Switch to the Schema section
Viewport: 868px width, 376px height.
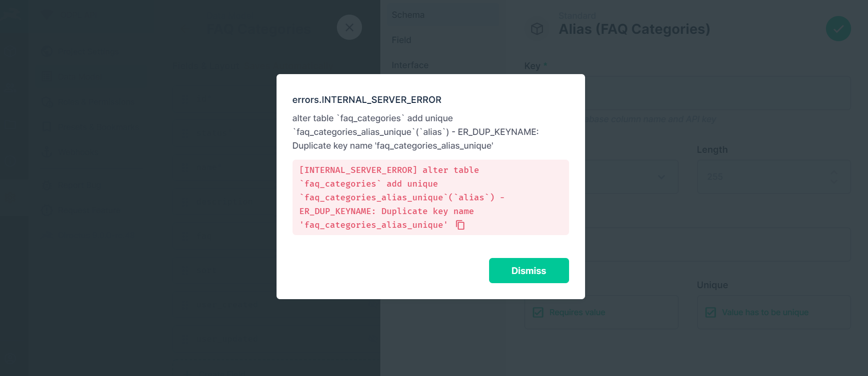point(408,15)
